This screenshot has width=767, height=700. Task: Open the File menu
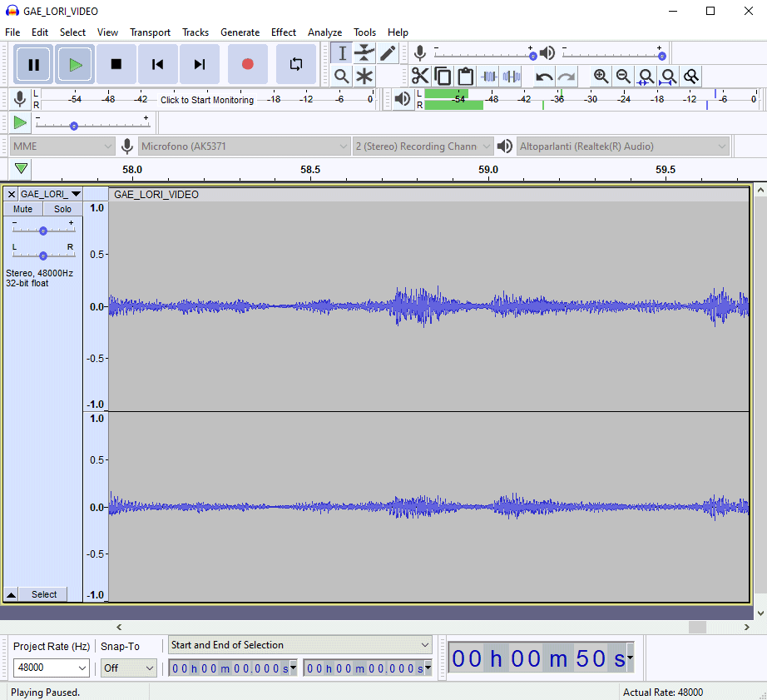point(12,32)
